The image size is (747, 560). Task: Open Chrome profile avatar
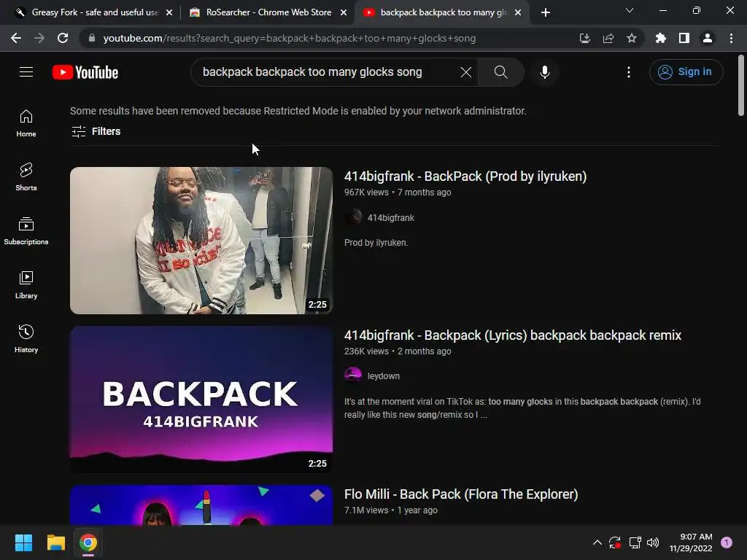[x=708, y=38]
